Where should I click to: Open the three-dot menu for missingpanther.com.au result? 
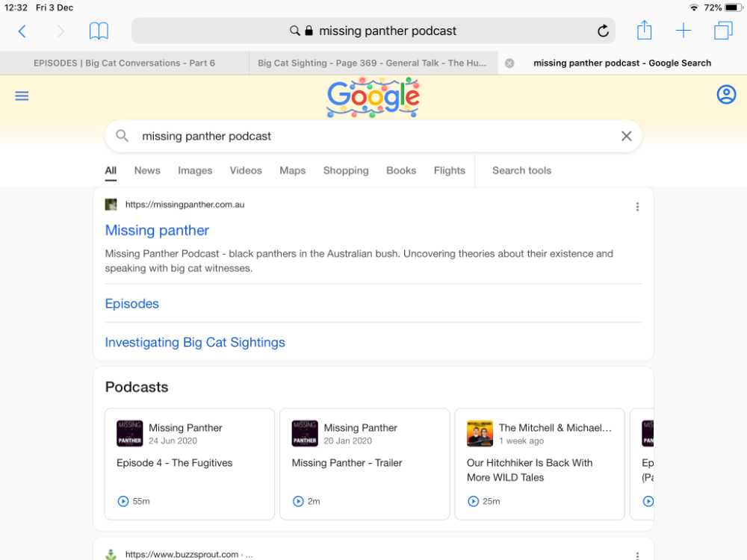(x=637, y=207)
